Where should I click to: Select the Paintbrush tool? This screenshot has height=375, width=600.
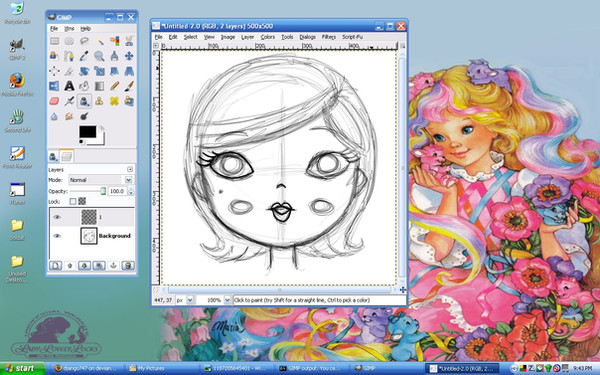[129, 86]
